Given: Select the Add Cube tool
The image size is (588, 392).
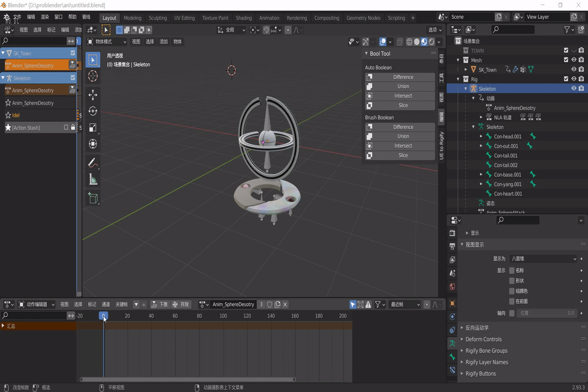Looking at the screenshot, I should [93, 198].
